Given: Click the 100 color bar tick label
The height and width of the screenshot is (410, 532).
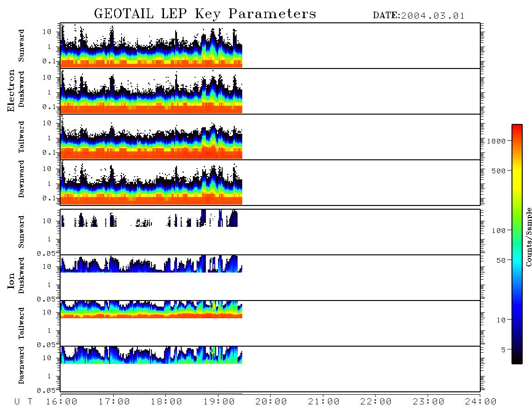Looking at the screenshot, I should click(498, 231).
